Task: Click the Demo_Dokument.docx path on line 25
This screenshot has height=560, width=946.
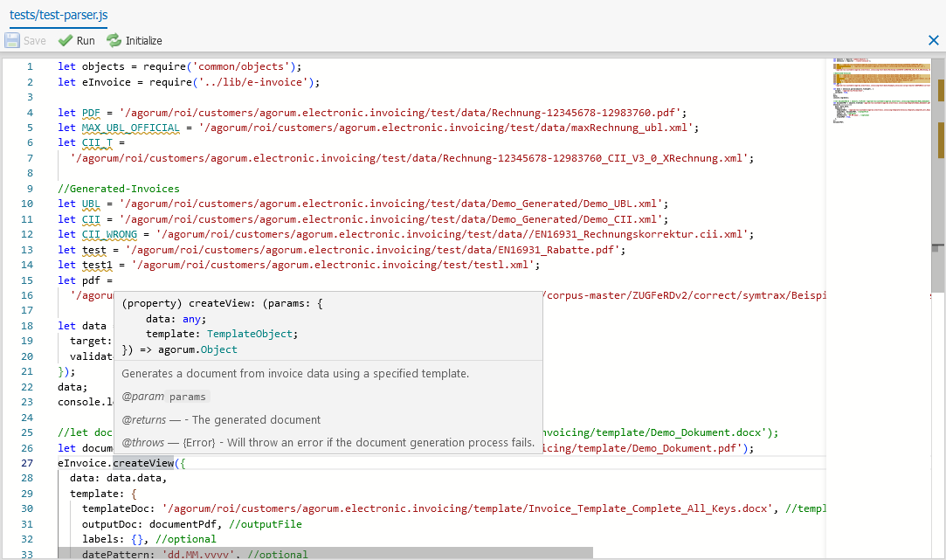Action: (x=654, y=432)
